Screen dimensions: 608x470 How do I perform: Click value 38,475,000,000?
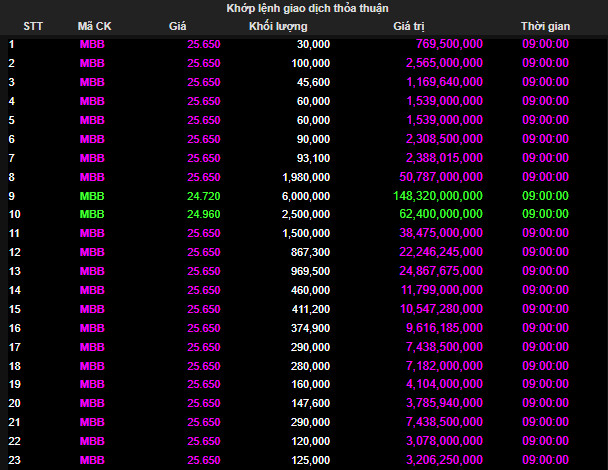tap(441, 233)
